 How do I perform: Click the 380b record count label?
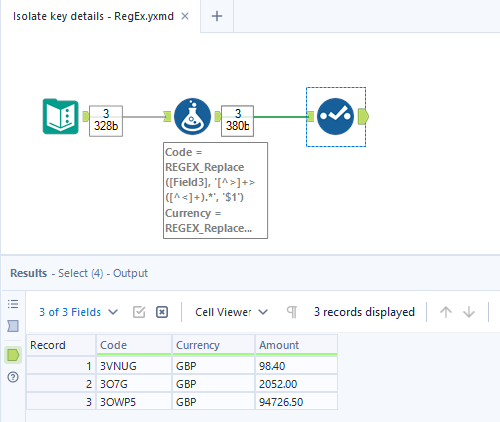[x=238, y=121]
